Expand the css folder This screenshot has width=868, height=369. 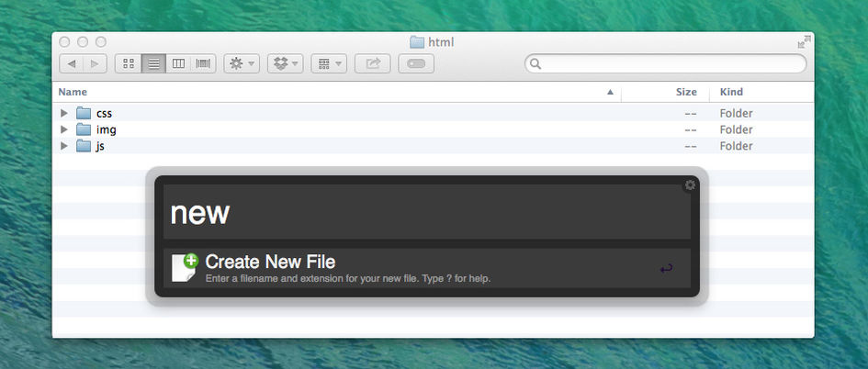pyautogui.click(x=64, y=114)
